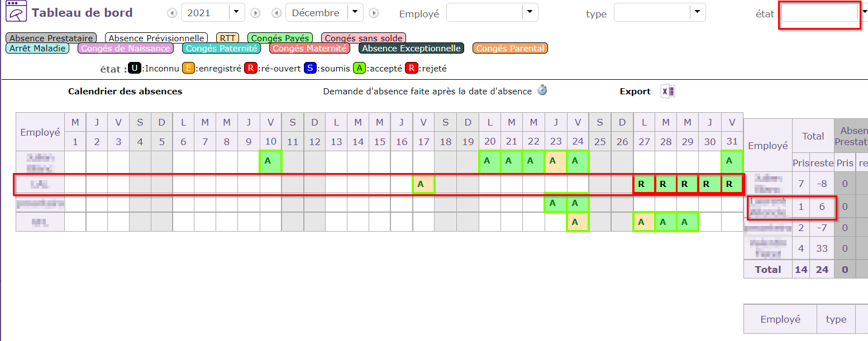Click inside the état filter field
868x341 pixels.
pos(819,12)
